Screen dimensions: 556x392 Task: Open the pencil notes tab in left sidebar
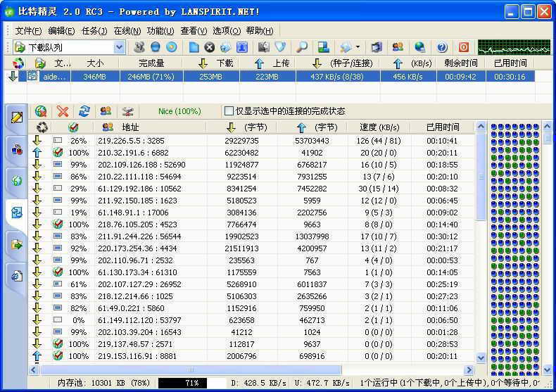coord(17,118)
